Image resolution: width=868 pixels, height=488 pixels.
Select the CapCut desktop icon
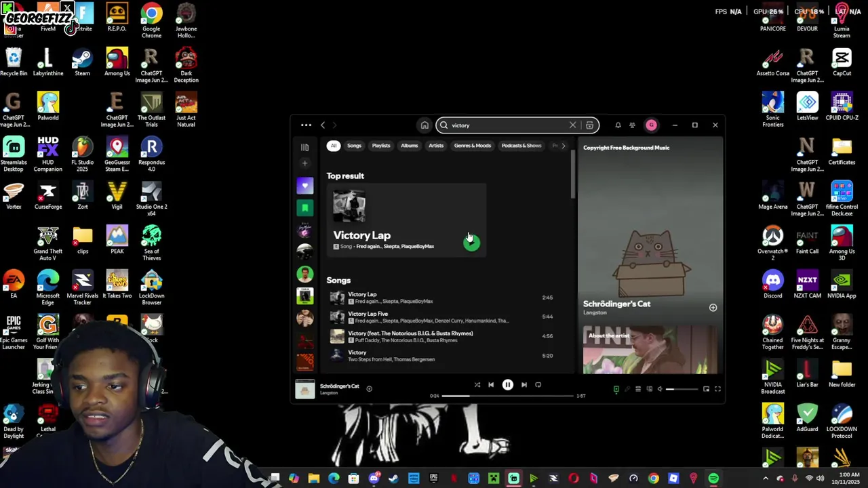pos(842,62)
